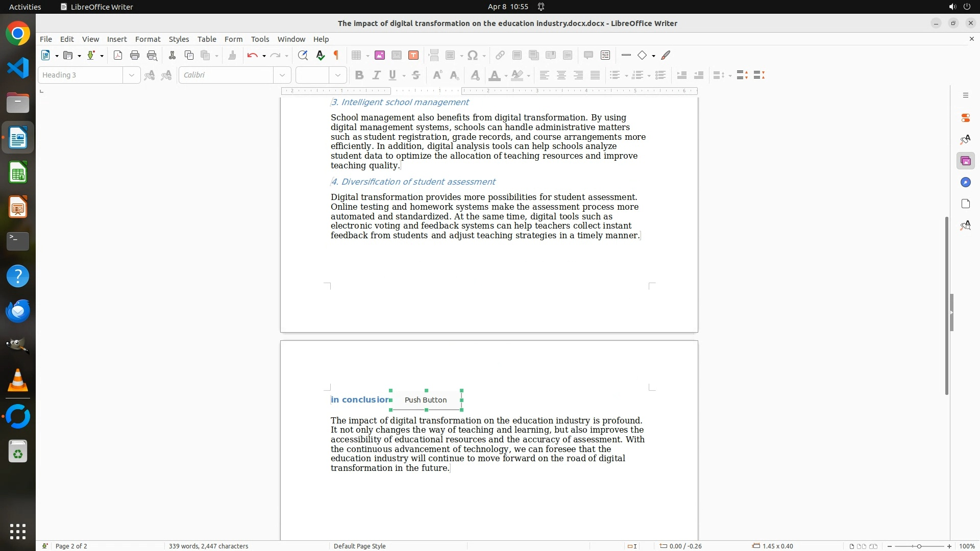
Task: Open the Gallery panel in sidebar
Action: pos(965,161)
